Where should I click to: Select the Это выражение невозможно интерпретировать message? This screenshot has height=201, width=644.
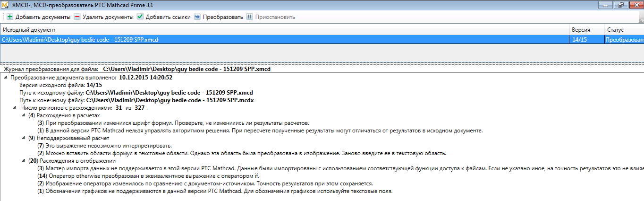[105, 146]
